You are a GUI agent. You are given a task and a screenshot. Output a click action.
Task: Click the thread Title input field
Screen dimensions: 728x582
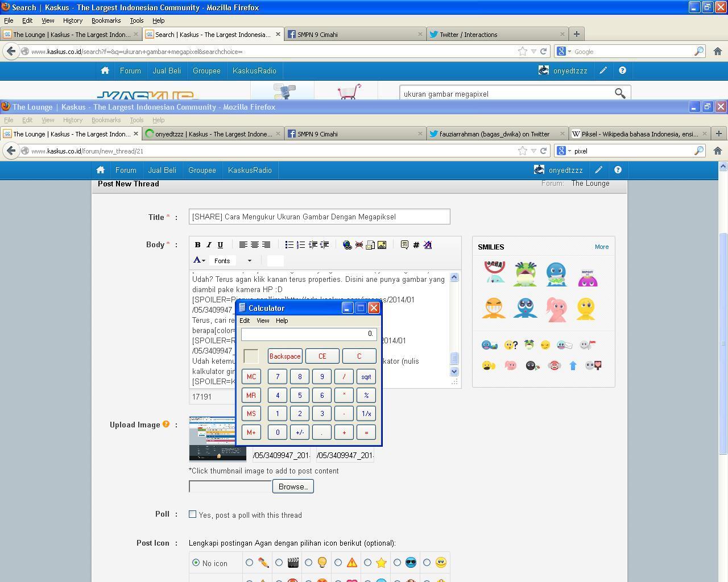click(x=320, y=217)
